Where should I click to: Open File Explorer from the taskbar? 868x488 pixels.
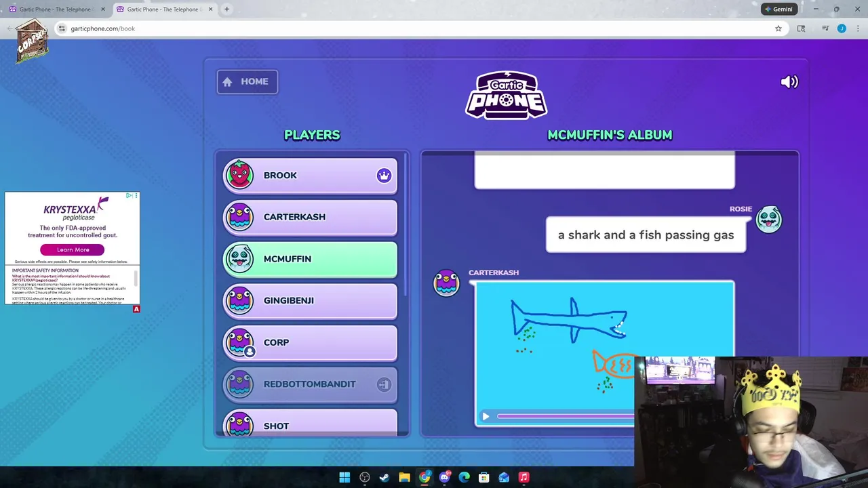(x=404, y=478)
